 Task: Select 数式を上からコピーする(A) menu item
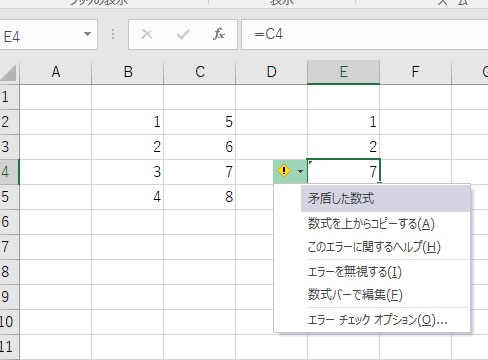[371, 224]
